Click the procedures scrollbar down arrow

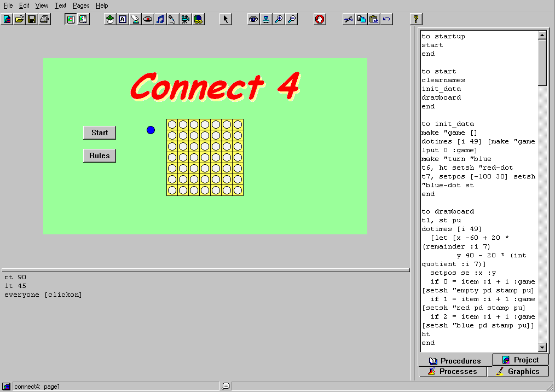pos(542,347)
